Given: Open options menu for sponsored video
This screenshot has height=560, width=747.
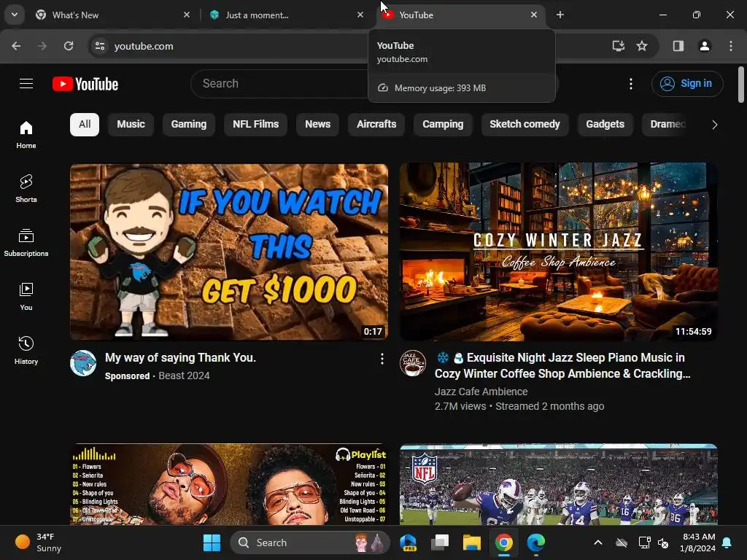Looking at the screenshot, I should click(x=382, y=359).
